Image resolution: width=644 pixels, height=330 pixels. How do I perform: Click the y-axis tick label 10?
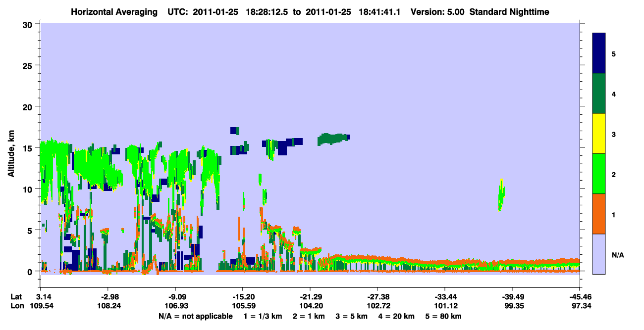pyautogui.click(x=29, y=189)
